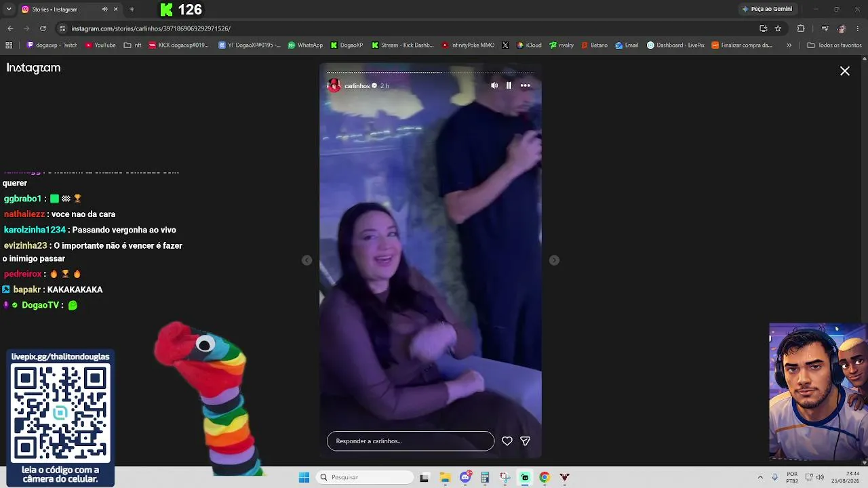Open the apps grid shortcut
The image size is (868, 488).
coord(9,45)
